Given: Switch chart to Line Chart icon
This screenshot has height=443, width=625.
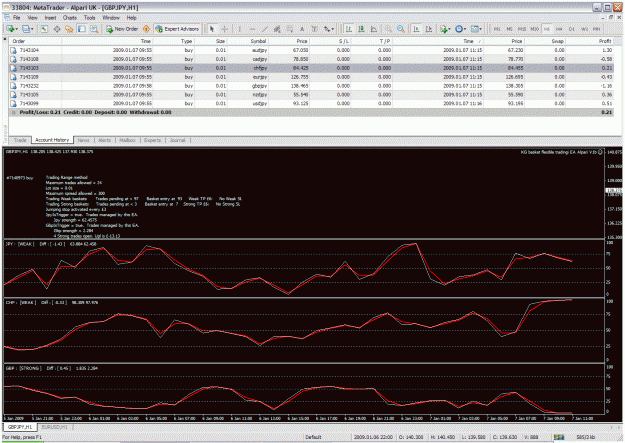Looking at the screenshot, I should 374,29.
